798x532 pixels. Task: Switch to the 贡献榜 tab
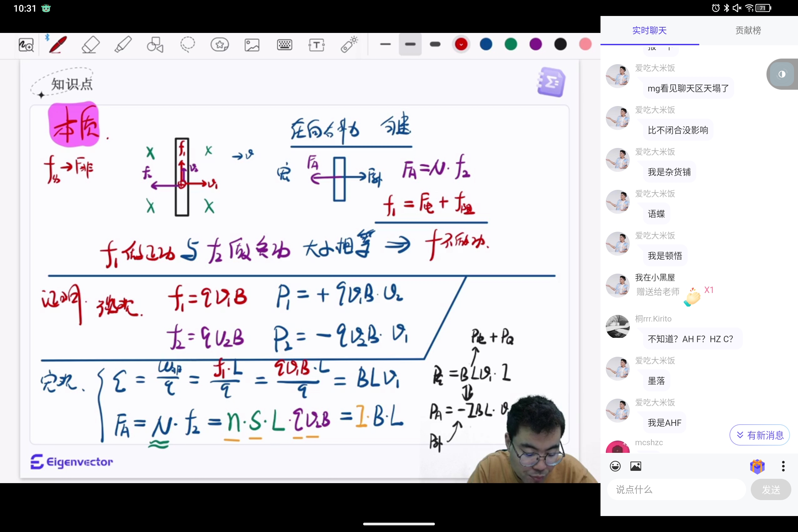tap(748, 31)
